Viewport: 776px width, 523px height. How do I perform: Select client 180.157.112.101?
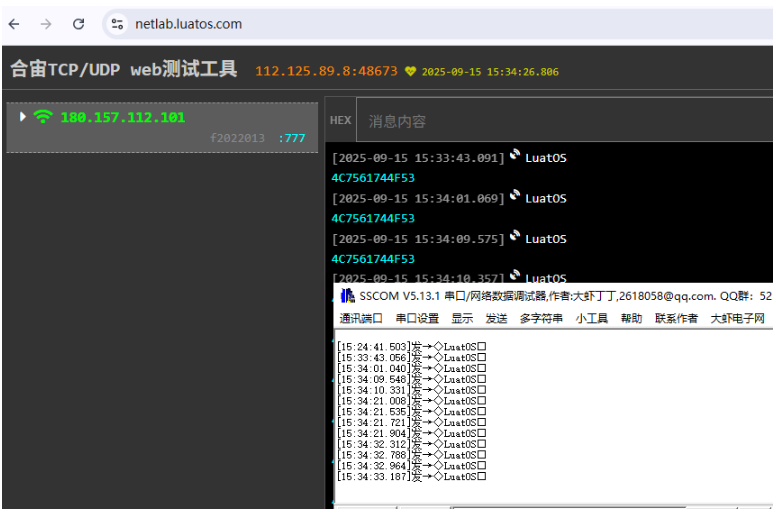coord(123,117)
